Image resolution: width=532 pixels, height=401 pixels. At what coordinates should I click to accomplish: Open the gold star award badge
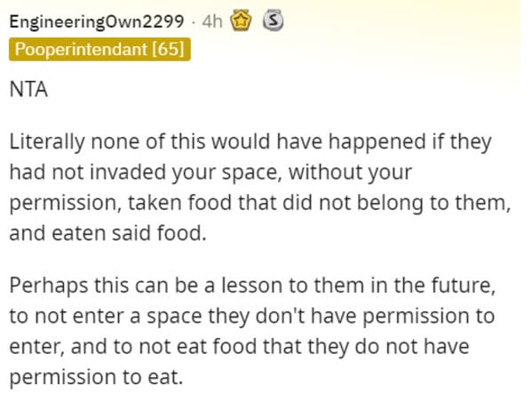click(241, 20)
